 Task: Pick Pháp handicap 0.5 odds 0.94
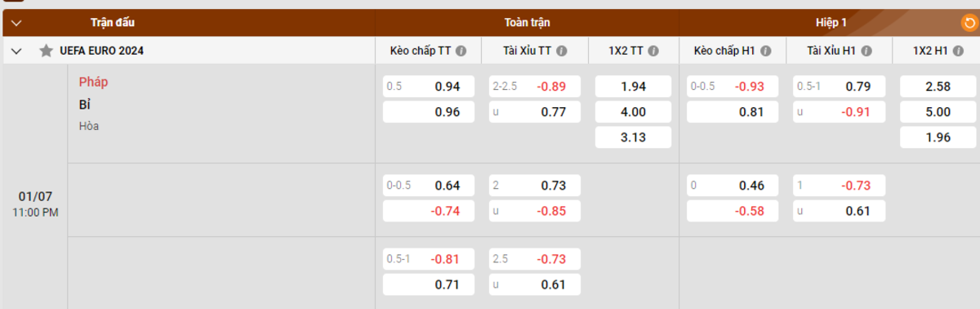(x=428, y=87)
